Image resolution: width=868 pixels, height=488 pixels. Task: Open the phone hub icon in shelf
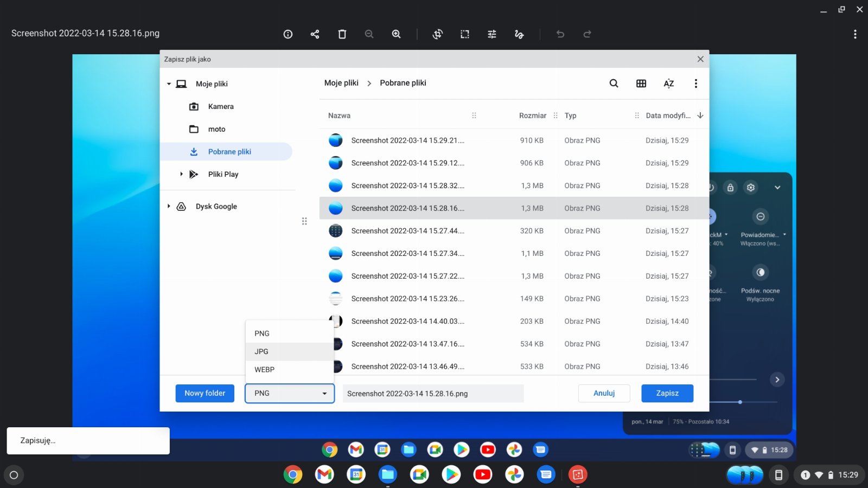[778, 475]
